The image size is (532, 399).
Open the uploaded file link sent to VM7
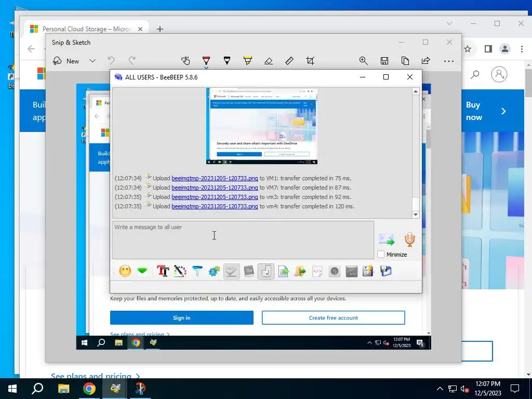point(215,188)
